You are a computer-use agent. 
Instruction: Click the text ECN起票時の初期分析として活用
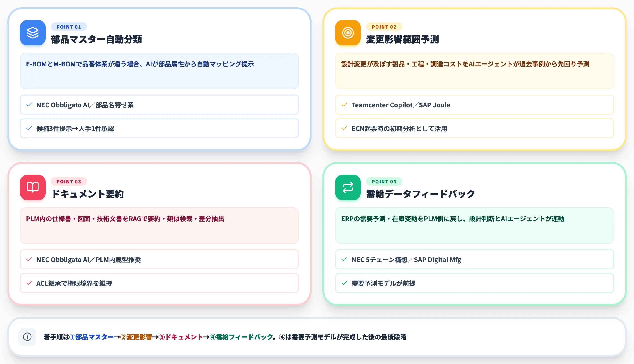pyautogui.click(x=399, y=129)
